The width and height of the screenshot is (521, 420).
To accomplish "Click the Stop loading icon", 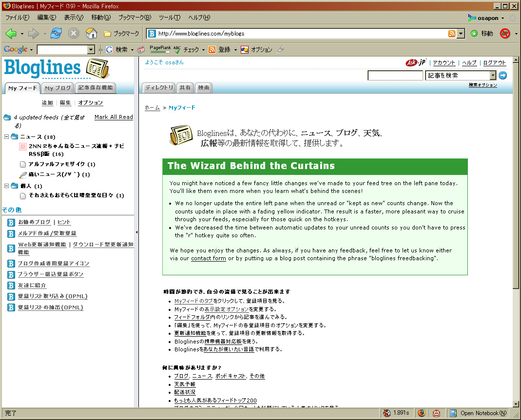I will (x=74, y=33).
